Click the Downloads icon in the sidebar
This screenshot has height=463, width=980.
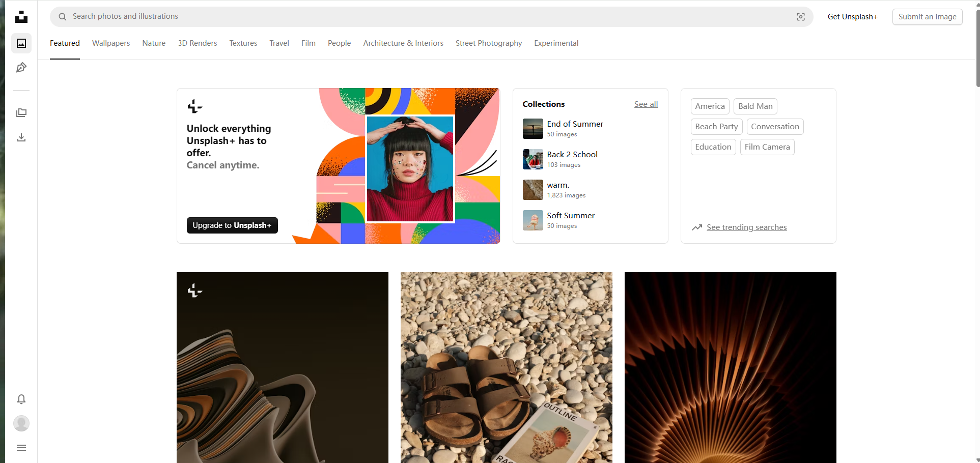coord(21,137)
